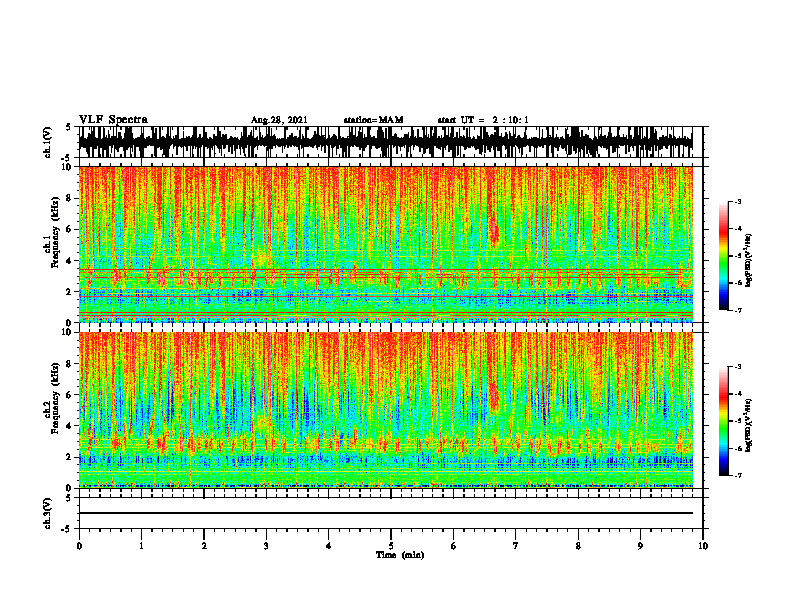Click time axis tick label '6'

454,546
